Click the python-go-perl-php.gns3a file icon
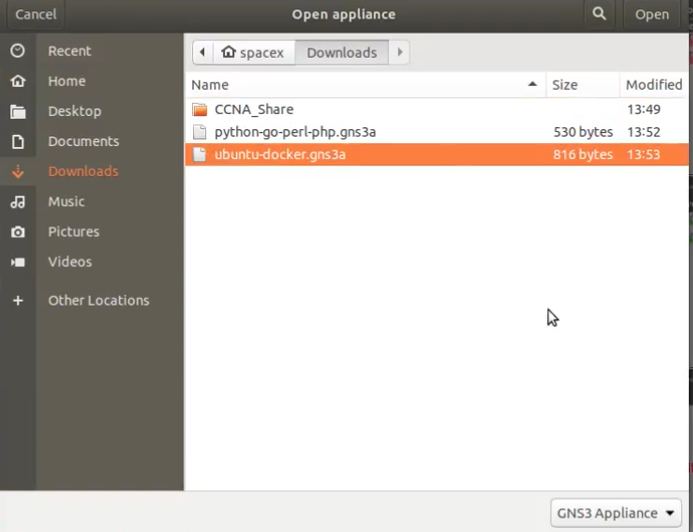Image resolution: width=693 pixels, height=532 pixels. [x=200, y=132]
